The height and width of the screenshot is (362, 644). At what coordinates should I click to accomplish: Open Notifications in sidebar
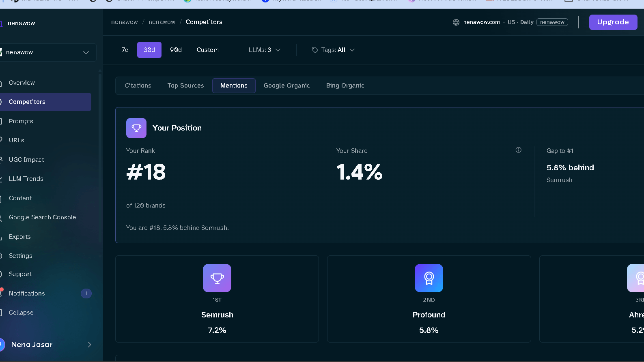coord(27,293)
